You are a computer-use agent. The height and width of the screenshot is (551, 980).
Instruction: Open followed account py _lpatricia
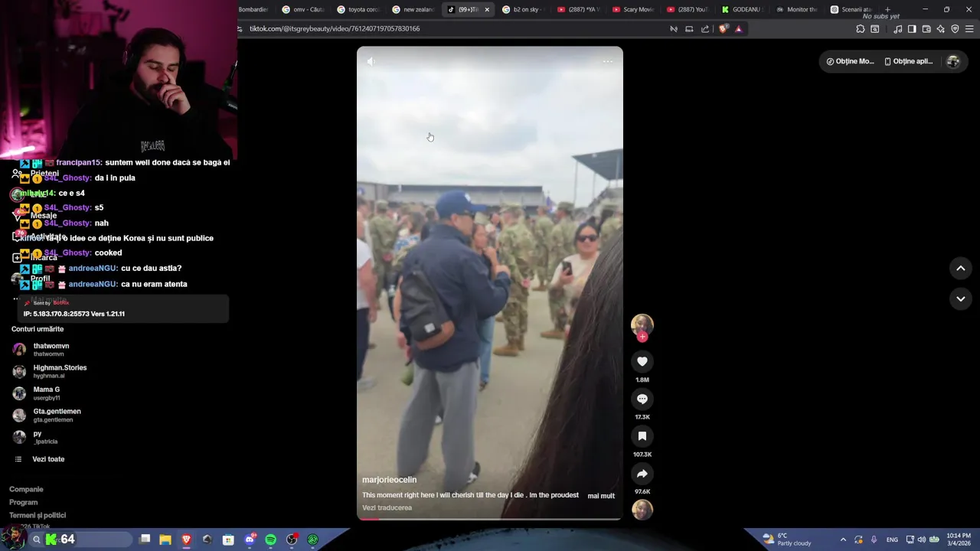[38, 437]
